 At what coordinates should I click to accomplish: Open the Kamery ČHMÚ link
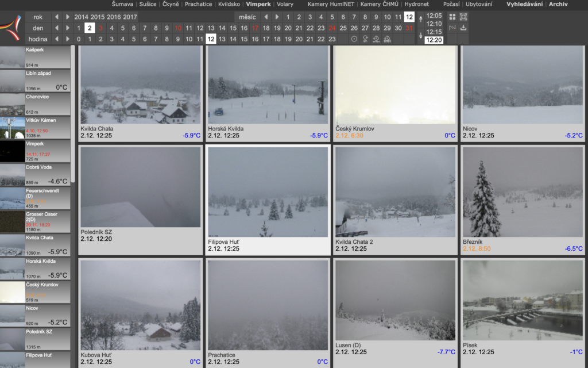pos(380,4)
